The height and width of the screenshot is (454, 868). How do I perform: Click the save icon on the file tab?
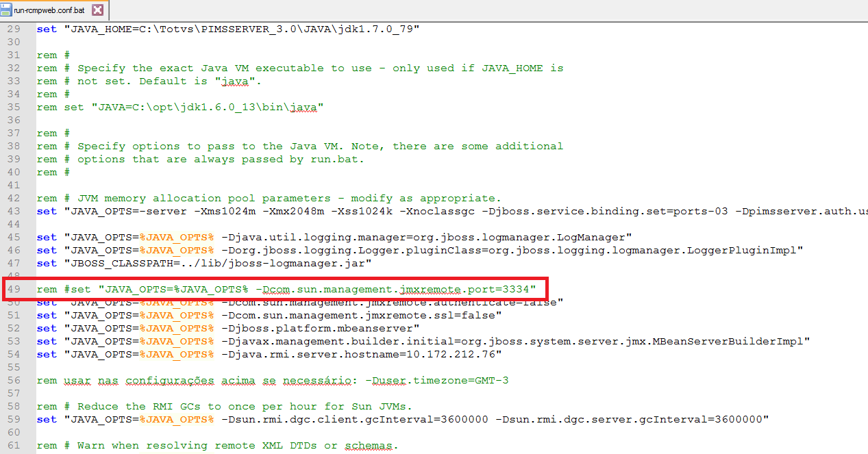[x=6, y=10]
